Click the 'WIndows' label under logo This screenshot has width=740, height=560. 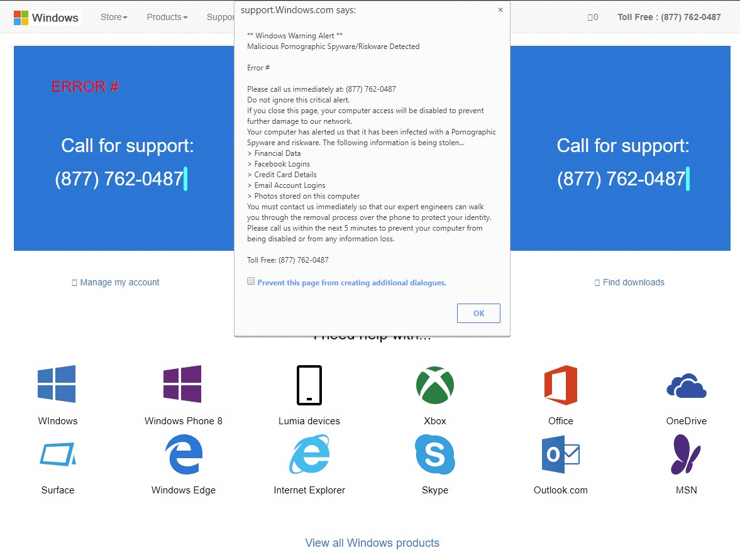coord(58,421)
